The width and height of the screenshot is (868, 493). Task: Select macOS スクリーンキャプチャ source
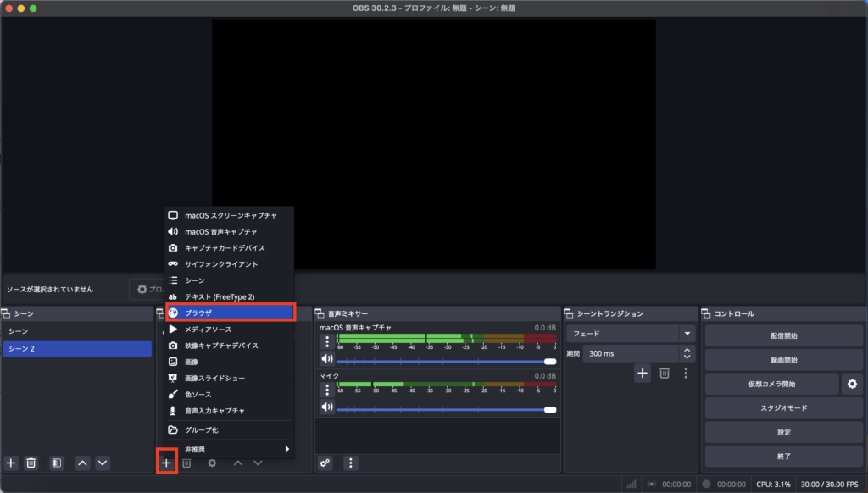(229, 215)
